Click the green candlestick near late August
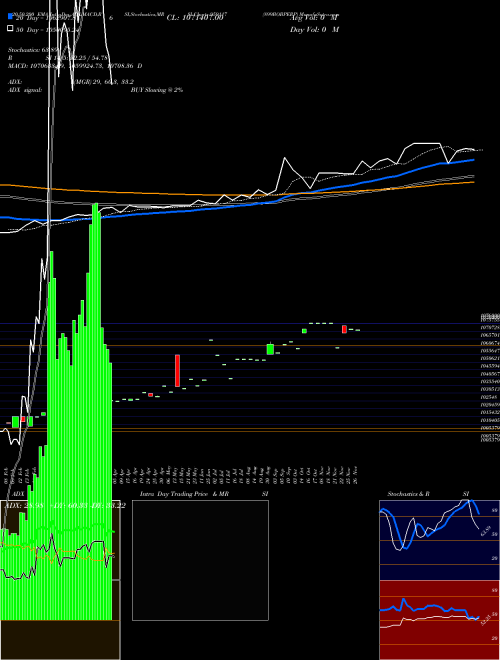Image resolution: width=500 pixels, height=660 pixels. tap(270, 349)
